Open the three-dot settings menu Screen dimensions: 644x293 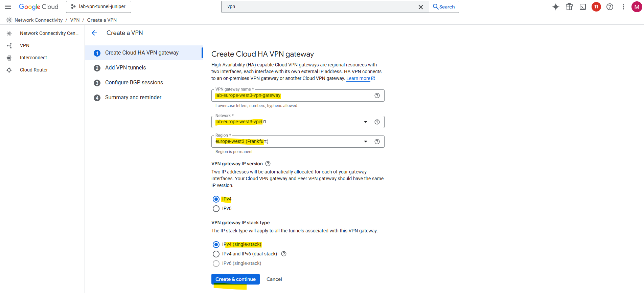623,7
